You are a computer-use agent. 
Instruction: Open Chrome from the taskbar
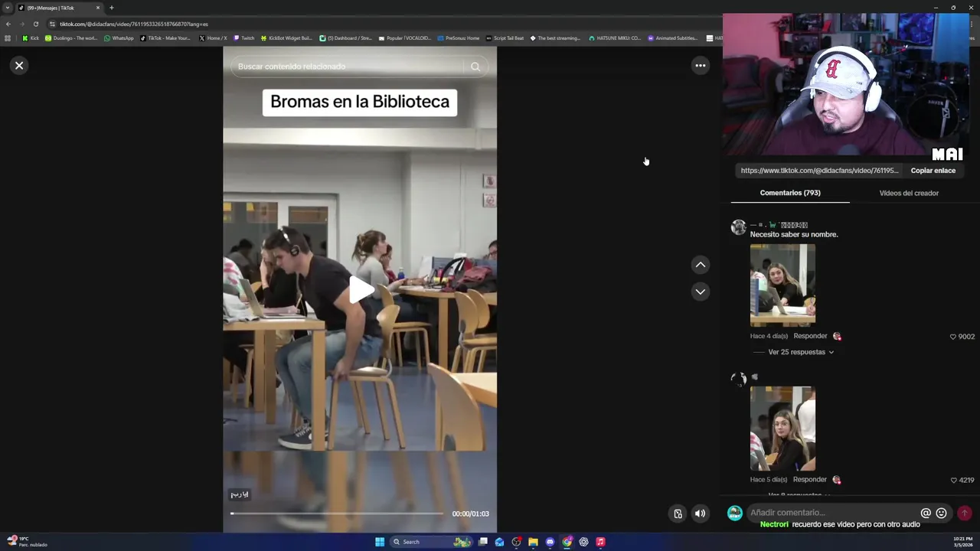[x=567, y=542]
